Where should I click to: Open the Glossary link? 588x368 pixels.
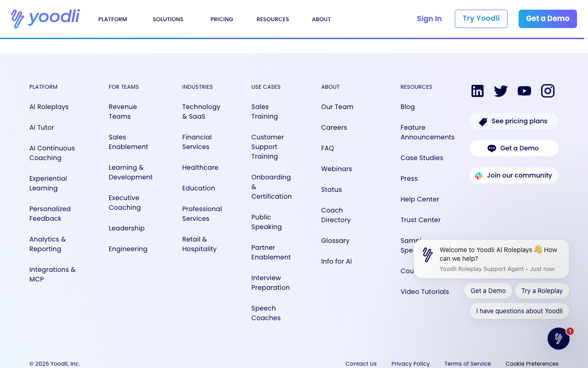[335, 241]
